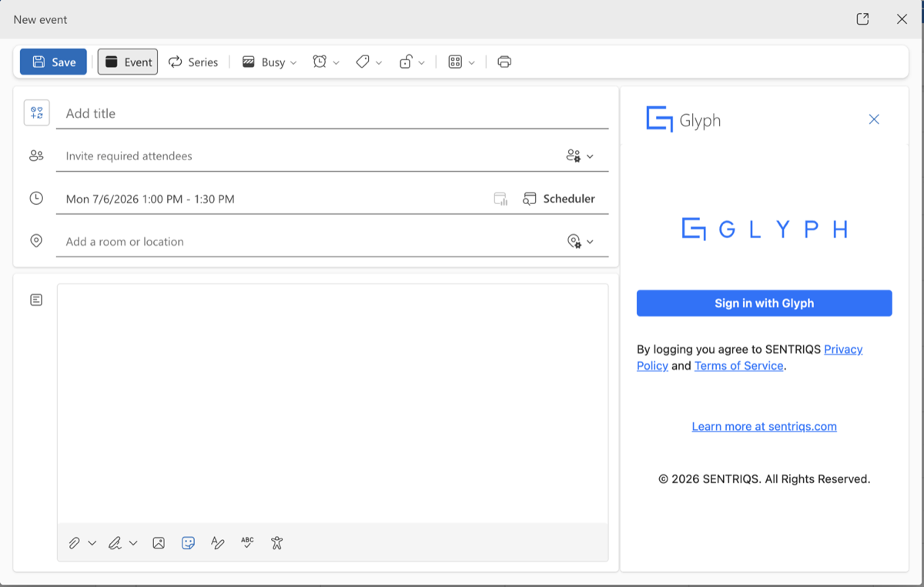Open the accessibility checker icon

[277, 543]
